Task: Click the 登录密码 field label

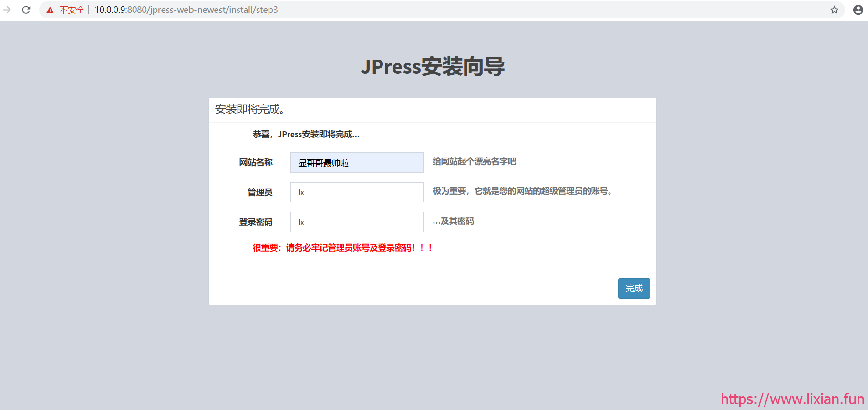Action: pyautogui.click(x=256, y=222)
